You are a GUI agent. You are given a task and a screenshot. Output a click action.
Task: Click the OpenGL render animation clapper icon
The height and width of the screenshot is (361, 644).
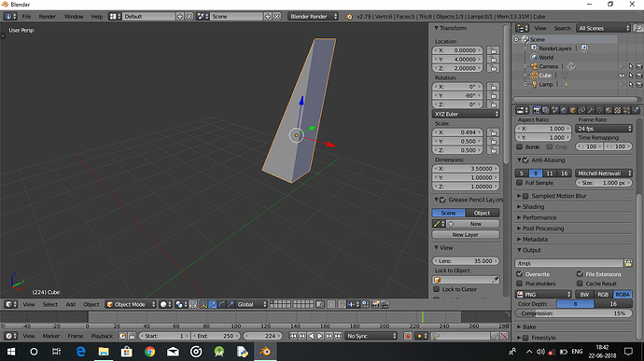385,304
